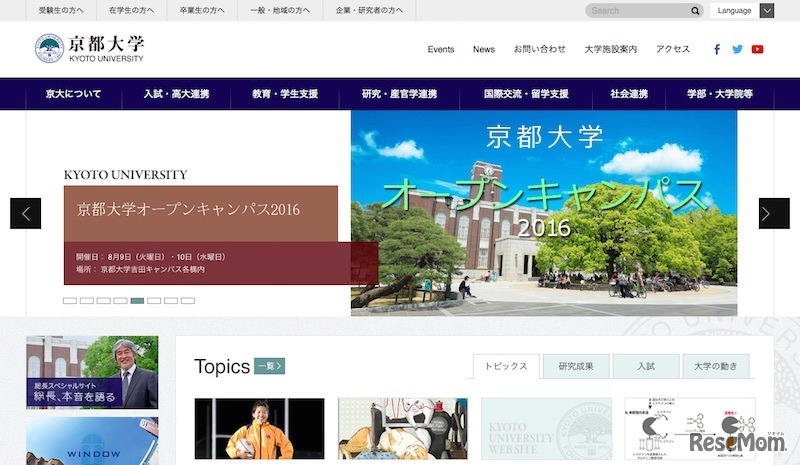Click the 一般・地域の方へ link
The height and width of the screenshot is (465, 800).
pyautogui.click(x=280, y=10)
